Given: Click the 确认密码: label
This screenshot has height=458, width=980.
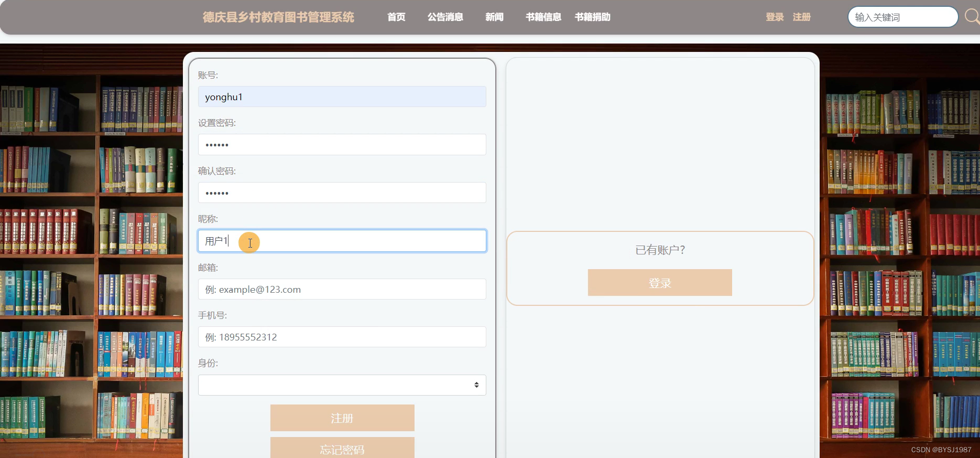Looking at the screenshot, I should 217,171.
